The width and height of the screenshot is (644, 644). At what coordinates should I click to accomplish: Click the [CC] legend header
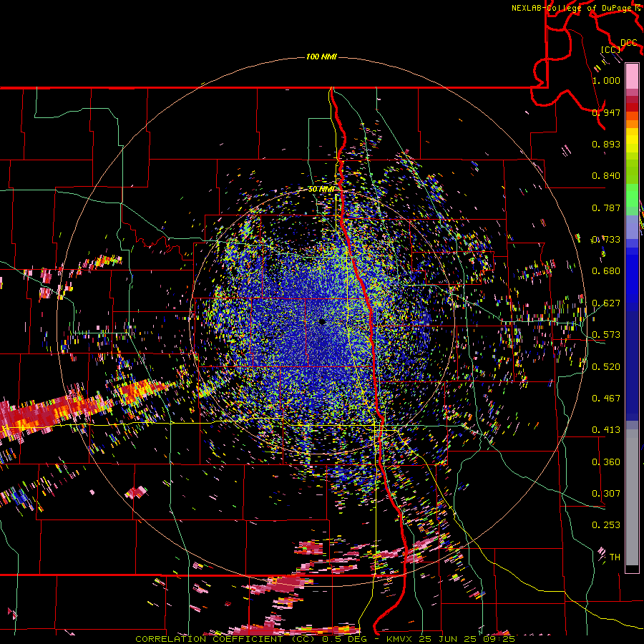[x=610, y=50]
